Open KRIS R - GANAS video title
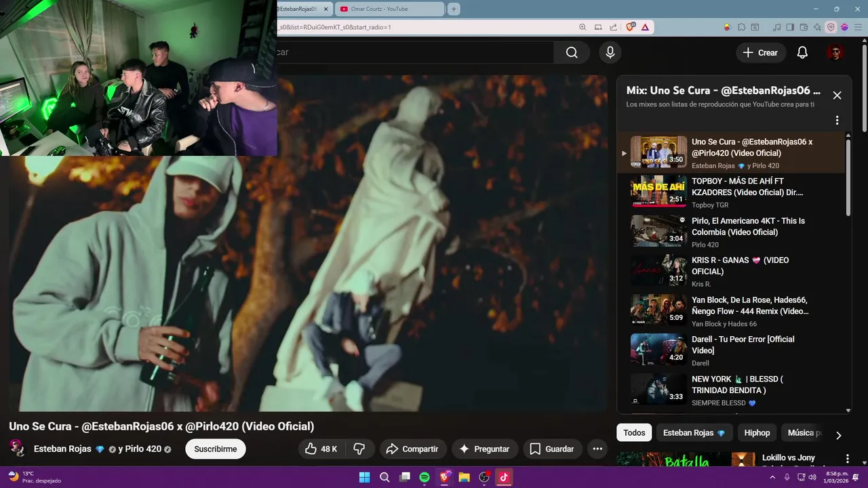The height and width of the screenshot is (488, 868). coord(740,265)
